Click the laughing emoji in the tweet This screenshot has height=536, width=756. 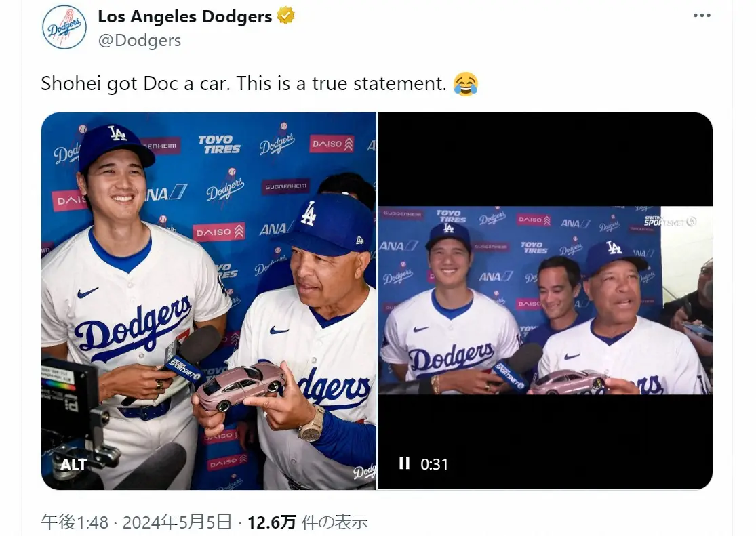[x=465, y=84]
